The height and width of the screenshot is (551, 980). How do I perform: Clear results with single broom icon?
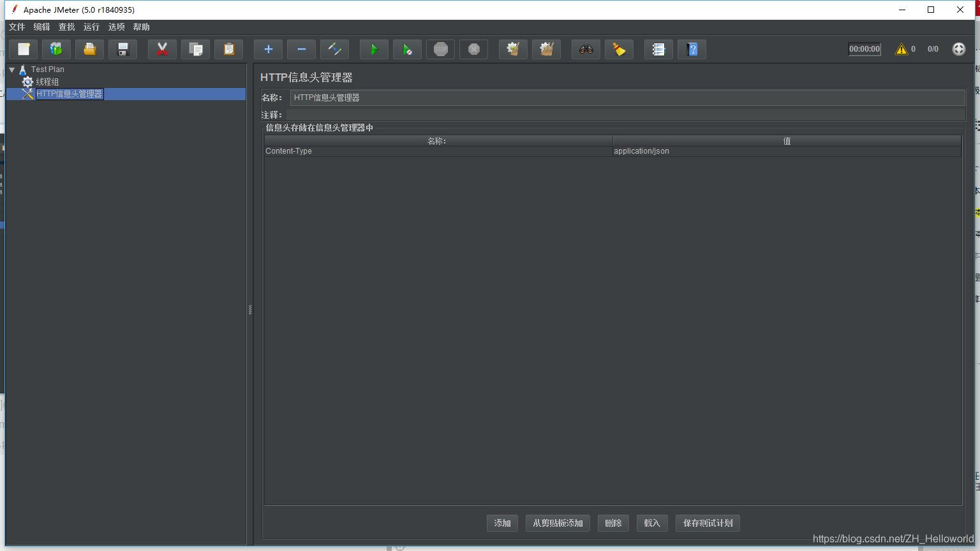[513, 49]
